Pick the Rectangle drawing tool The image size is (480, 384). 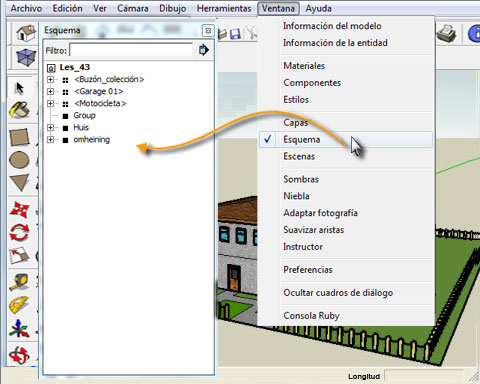[19, 137]
